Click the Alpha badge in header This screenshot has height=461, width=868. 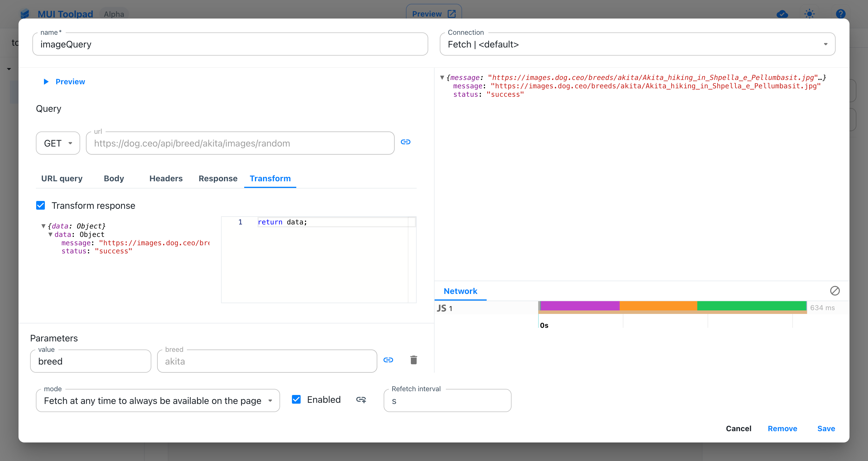pyautogui.click(x=114, y=14)
